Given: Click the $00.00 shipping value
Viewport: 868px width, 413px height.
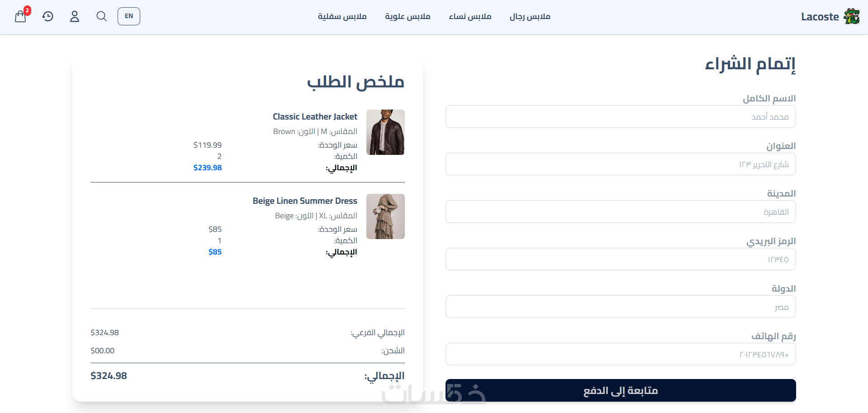Looking at the screenshot, I should pyautogui.click(x=103, y=351).
